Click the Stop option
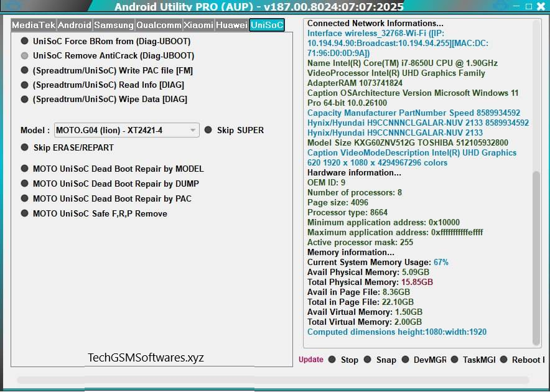The height and width of the screenshot is (392, 550). pos(343,360)
